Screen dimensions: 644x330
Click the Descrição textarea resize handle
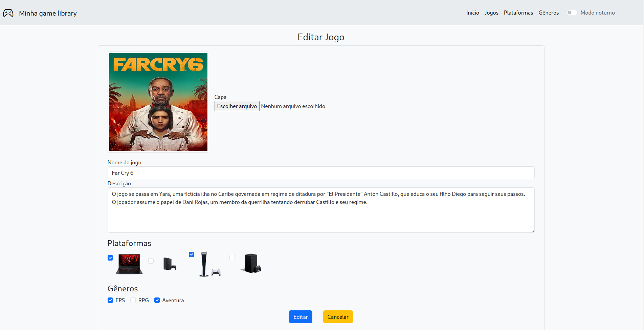pyautogui.click(x=533, y=231)
